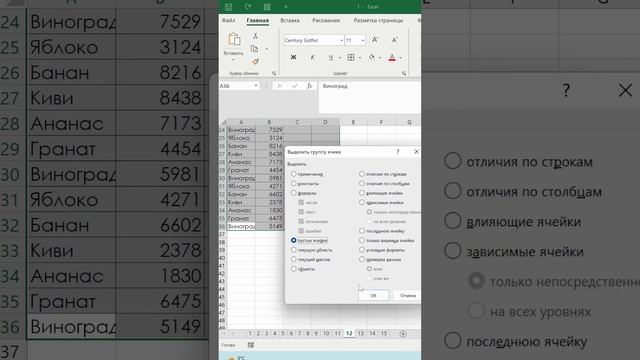This screenshot has height=360, width=640.
Task: Click the Copy icon in the ribbon
Action: point(254,49)
